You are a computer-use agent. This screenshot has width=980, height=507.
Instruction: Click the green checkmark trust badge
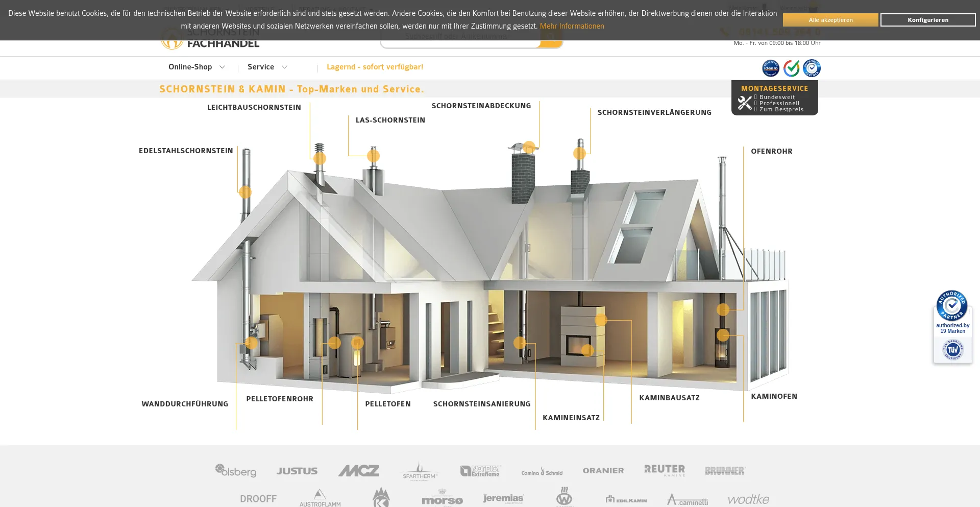pyautogui.click(x=791, y=68)
